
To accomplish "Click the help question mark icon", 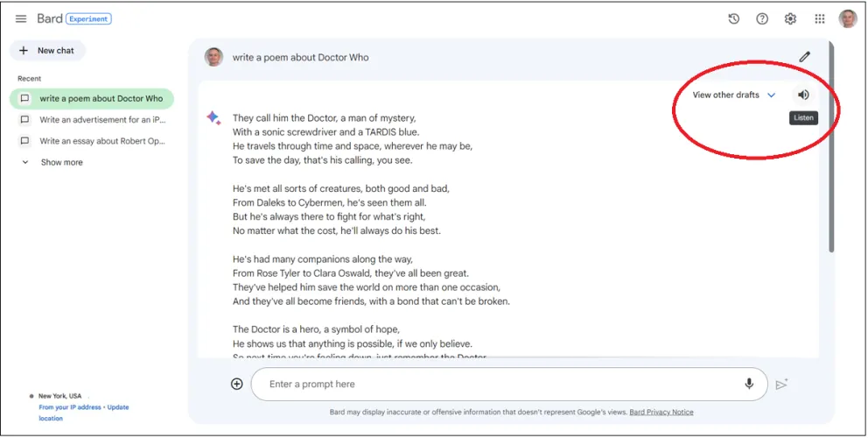I will [x=762, y=19].
